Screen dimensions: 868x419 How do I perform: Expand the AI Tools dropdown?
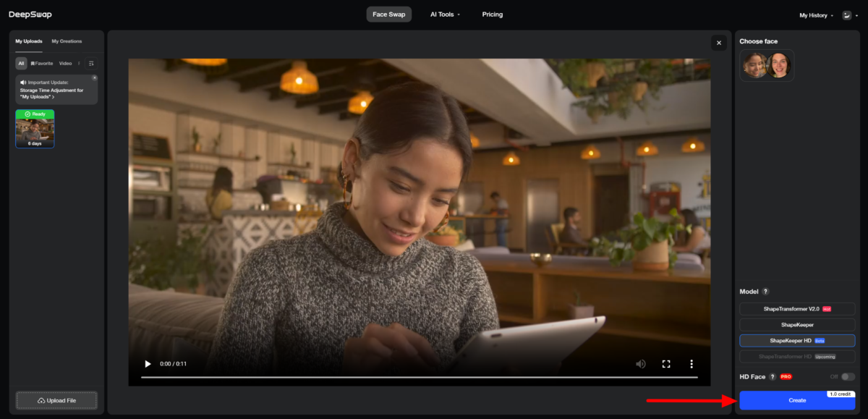444,14
